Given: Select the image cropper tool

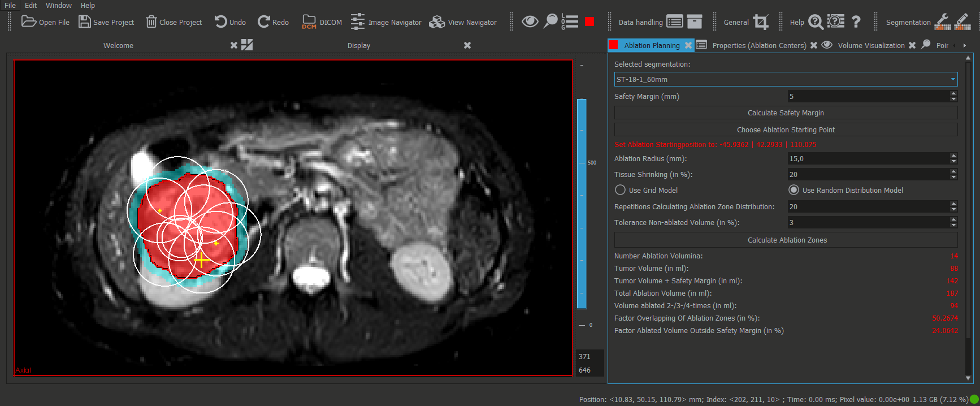Looking at the screenshot, I should point(761,22).
